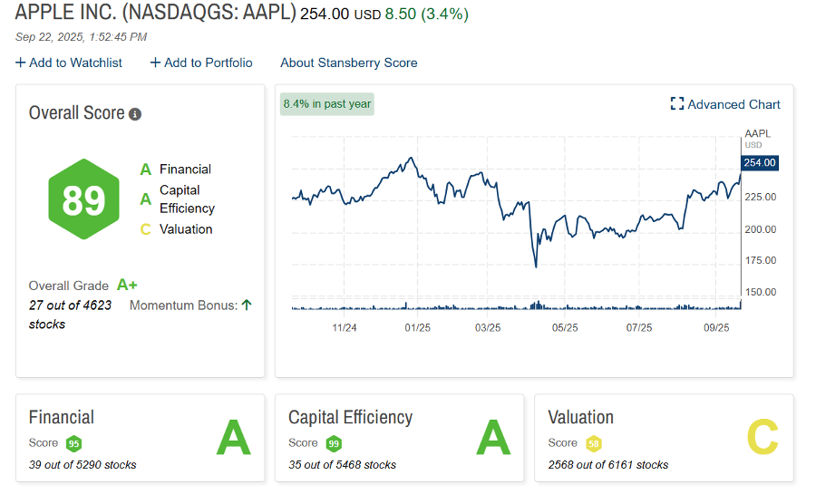Open the Advanced Chart link

(733, 104)
